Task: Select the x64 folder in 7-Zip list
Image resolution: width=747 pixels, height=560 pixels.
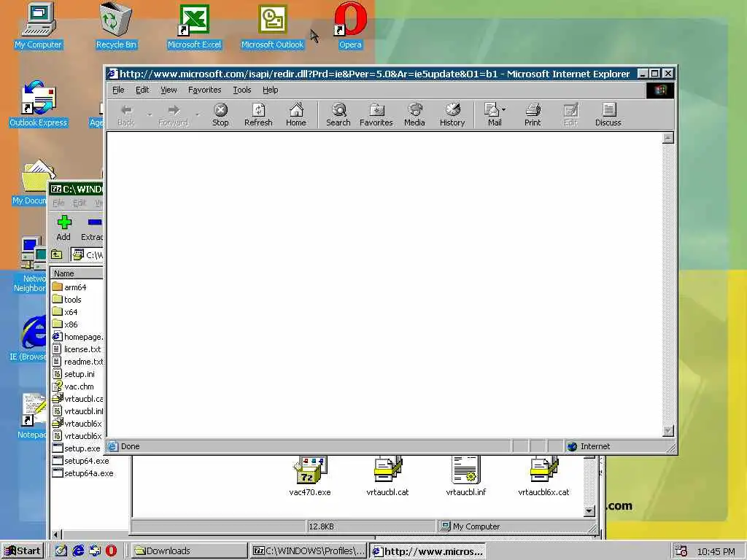Action: click(x=65, y=312)
